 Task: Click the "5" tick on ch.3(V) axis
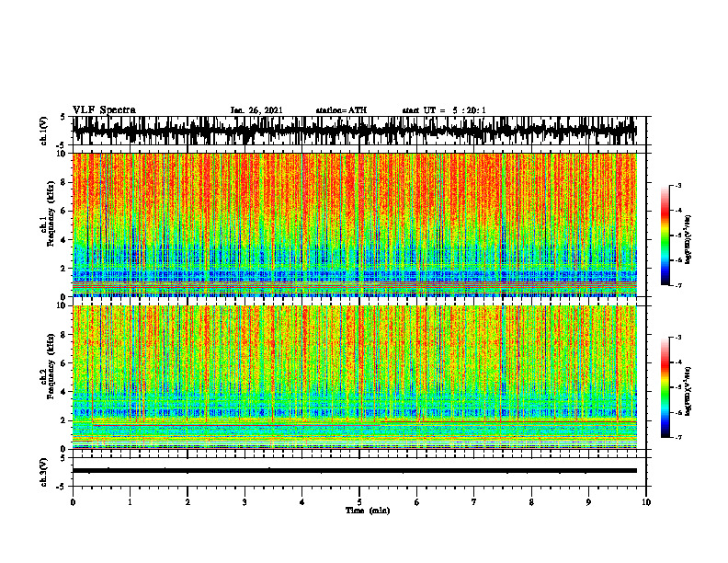pos(63,458)
